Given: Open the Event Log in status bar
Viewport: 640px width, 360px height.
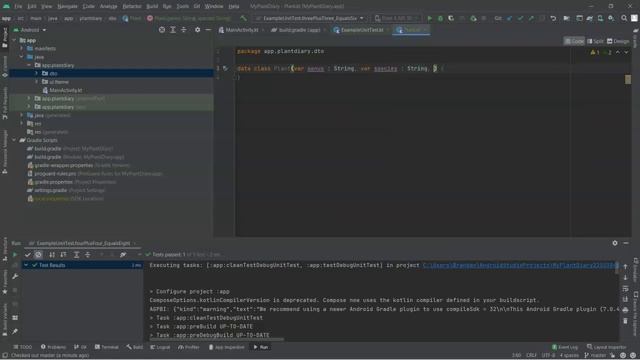Looking at the screenshot, I should point(565,347).
